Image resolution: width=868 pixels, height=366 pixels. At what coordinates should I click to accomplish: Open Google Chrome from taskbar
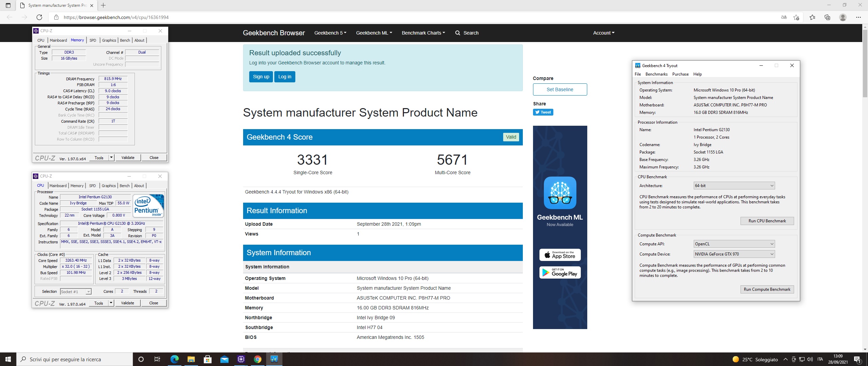pyautogui.click(x=257, y=359)
